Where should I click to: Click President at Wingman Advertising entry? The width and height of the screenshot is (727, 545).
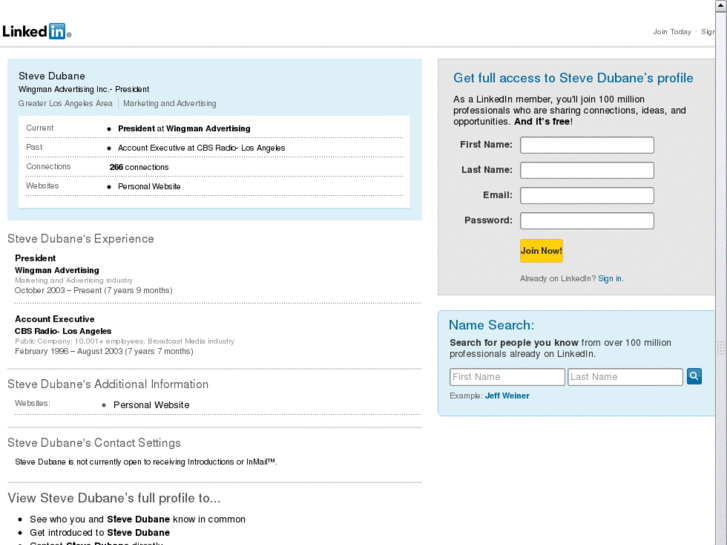pyautogui.click(x=184, y=128)
